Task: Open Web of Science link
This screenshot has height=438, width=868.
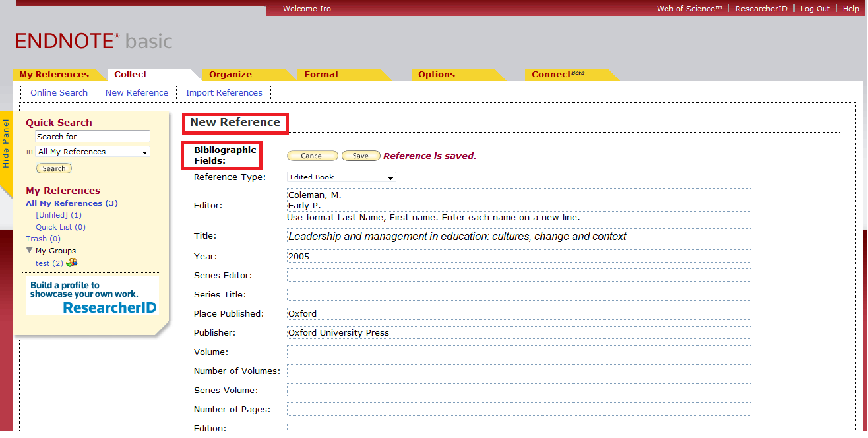Action: click(689, 9)
